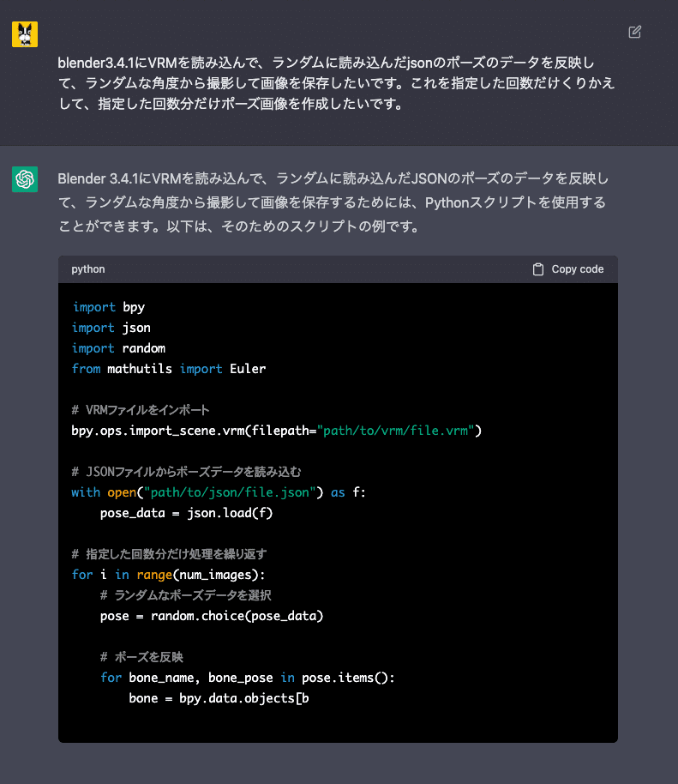Click the 'import json' statement
This screenshot has width=678, height=784.
[111, 327]
